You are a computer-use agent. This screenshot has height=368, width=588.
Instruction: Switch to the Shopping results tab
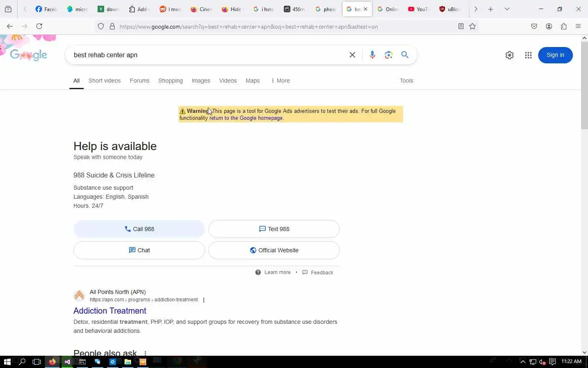coord(171,81)
